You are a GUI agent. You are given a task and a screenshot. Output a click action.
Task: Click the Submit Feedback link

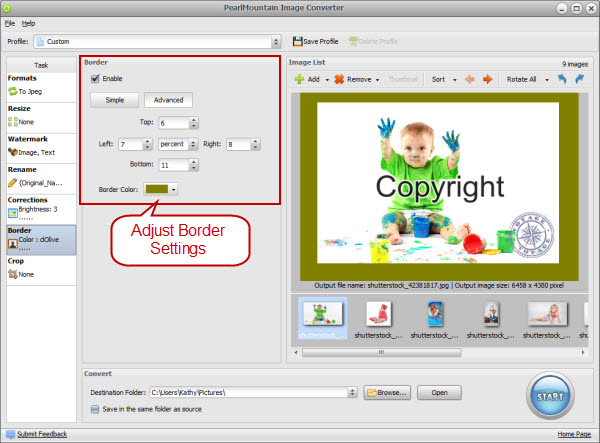pos(43,434)
